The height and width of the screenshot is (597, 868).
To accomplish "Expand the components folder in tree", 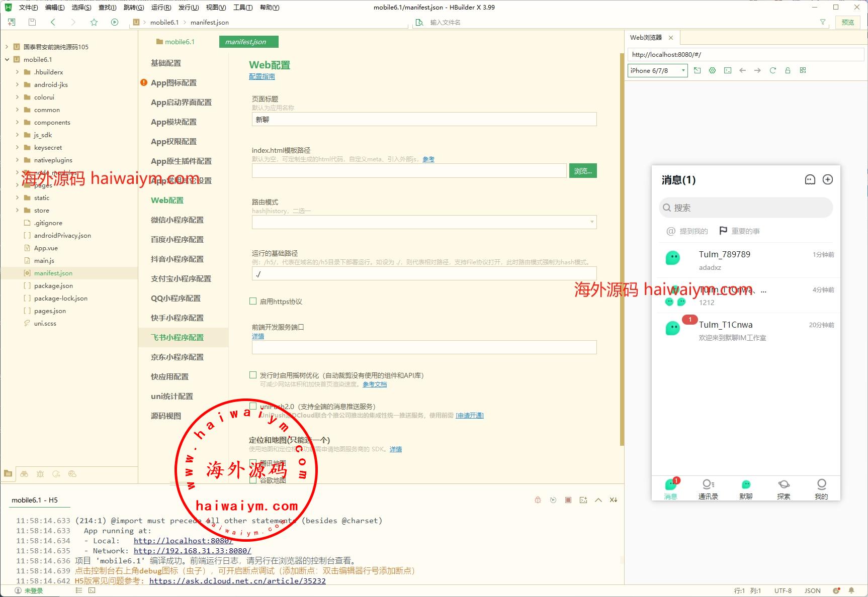I will click(17, 123).
